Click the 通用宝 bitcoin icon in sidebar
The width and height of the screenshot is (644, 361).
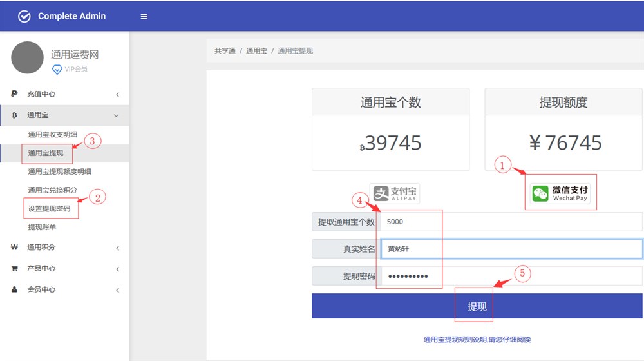pos(14,115)
